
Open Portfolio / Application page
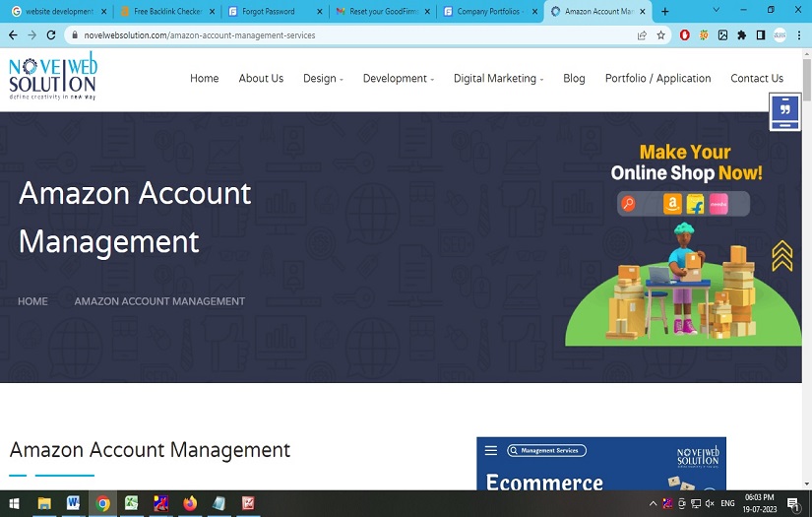(657, 78)
